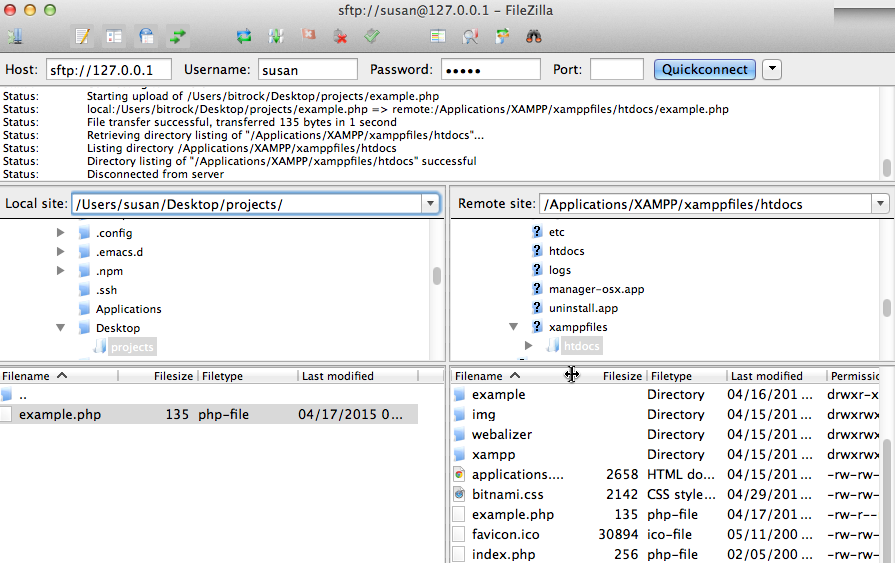Toggle the message log display
The width and height of the screenshot is (895, 563).
tap(82, 37)
